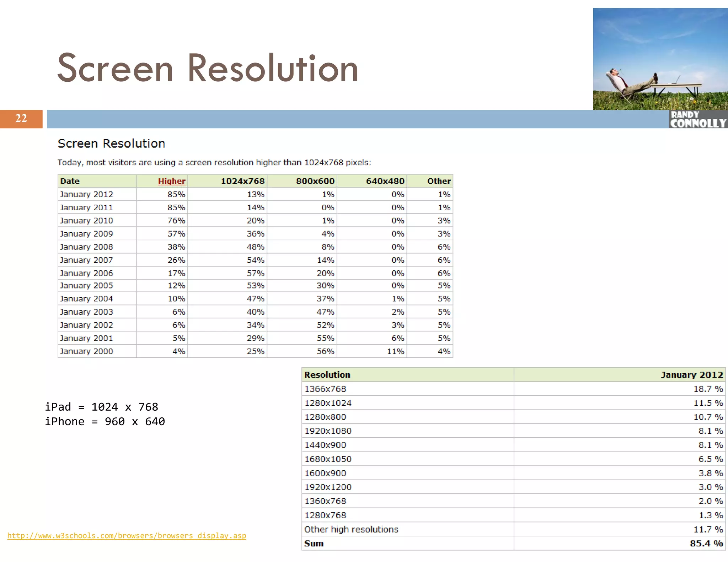Select the iPhone = 960 x 640 text
Screen dimensions: 728x562
point(105,422)
